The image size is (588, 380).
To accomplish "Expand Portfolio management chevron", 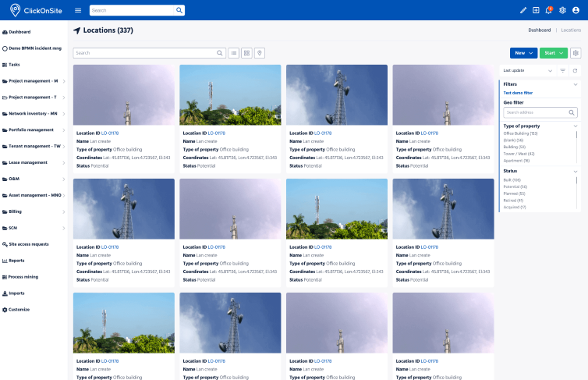I will pos(64,130).
